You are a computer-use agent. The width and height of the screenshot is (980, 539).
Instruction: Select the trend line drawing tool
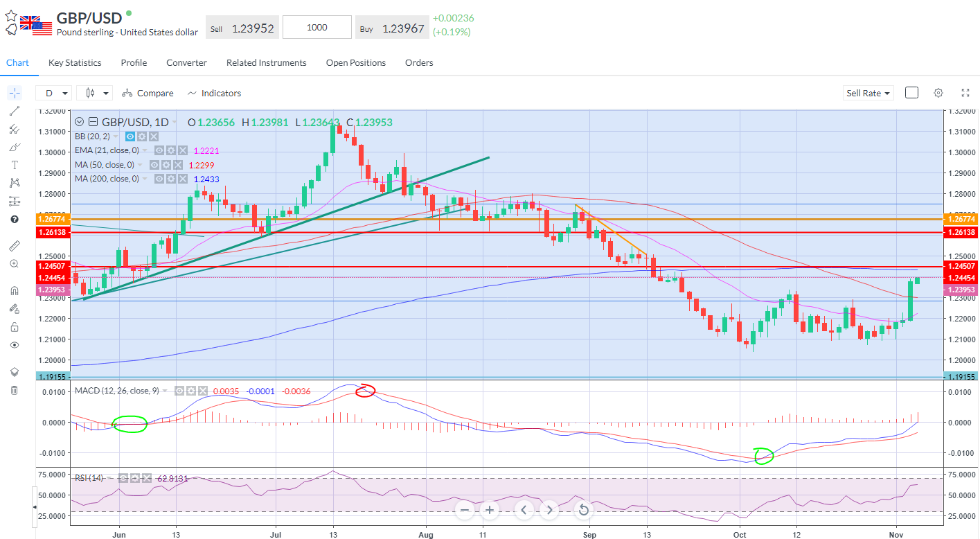[x=14, y=111]
